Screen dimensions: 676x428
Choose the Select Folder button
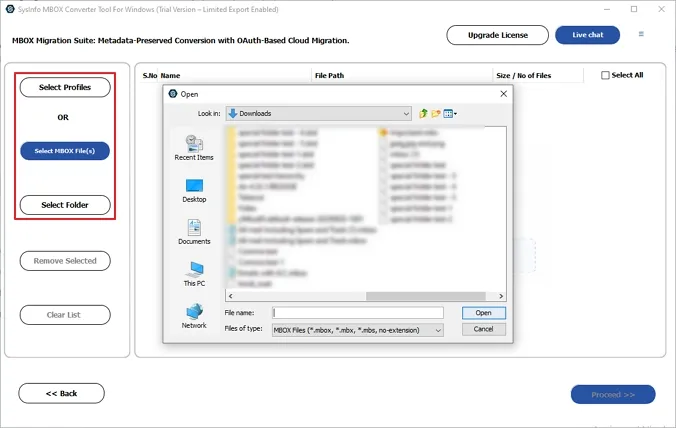65,205
